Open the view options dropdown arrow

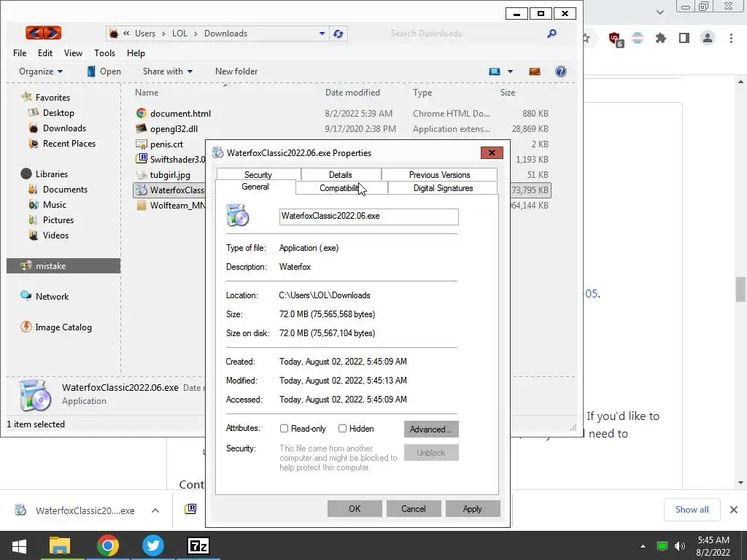pyautogui.click(x=510, y=71)
